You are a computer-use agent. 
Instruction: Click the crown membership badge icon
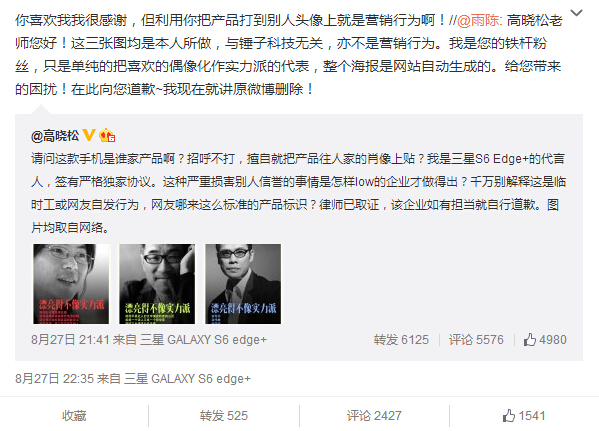click(x=107, y=135)
